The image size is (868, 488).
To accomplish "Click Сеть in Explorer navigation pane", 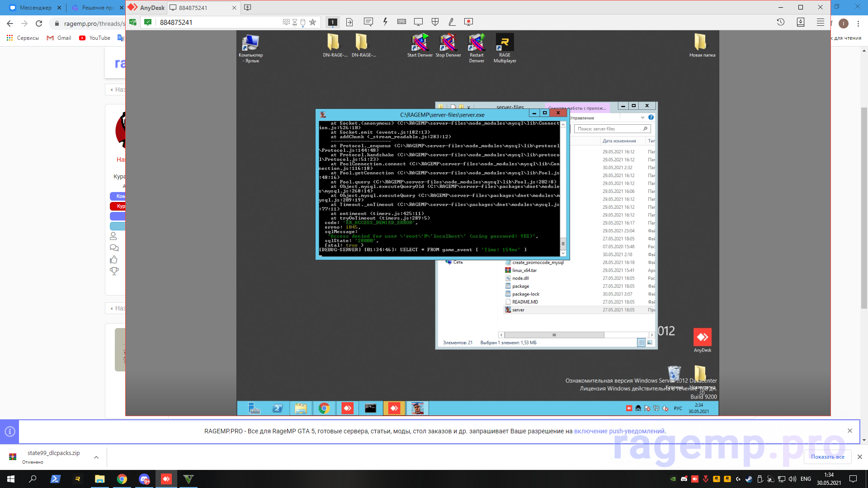I will point(458,263).
